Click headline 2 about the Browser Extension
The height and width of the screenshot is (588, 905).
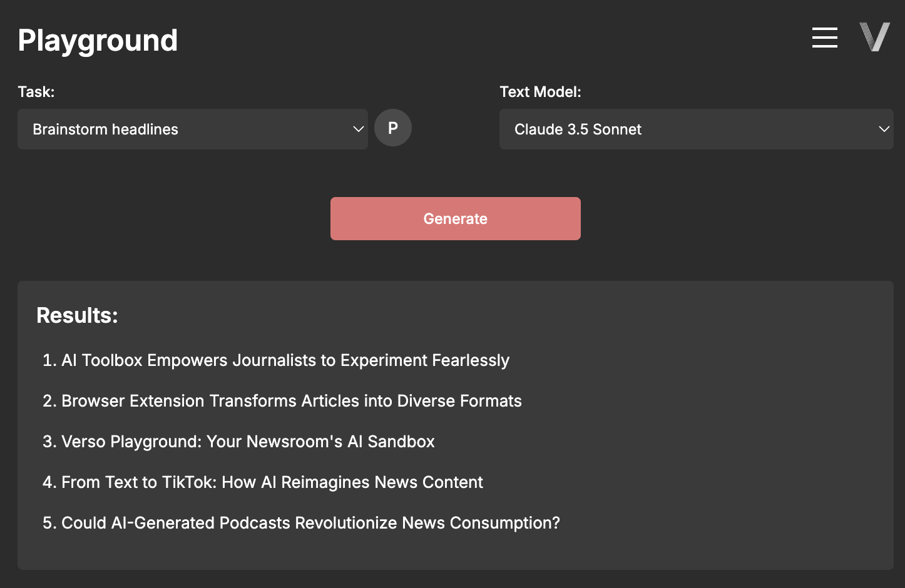pyautogui.click(x=291, y=401)
